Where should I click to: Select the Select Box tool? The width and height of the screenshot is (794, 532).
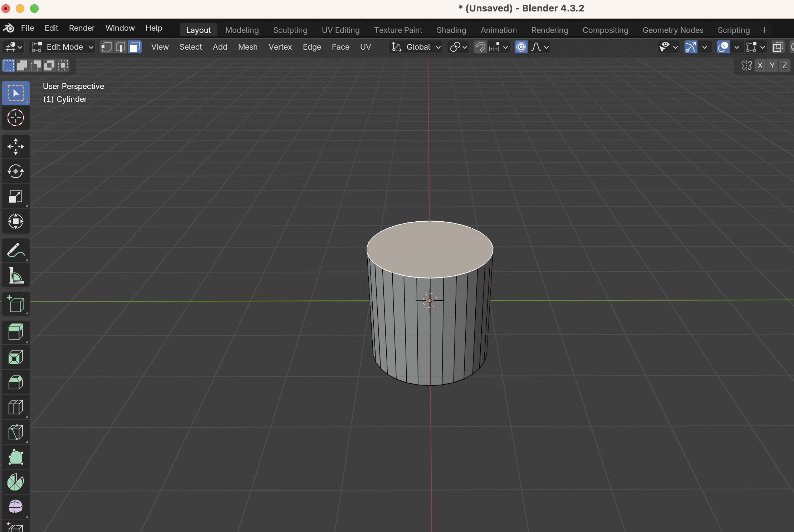(x=16, y=93)
